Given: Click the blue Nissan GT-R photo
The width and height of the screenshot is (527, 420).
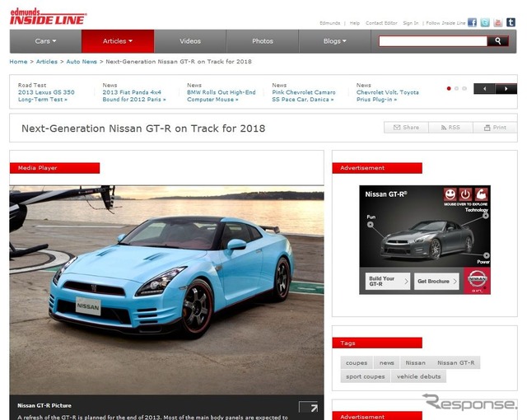Looking at the screenshot, I should [166, 290].
